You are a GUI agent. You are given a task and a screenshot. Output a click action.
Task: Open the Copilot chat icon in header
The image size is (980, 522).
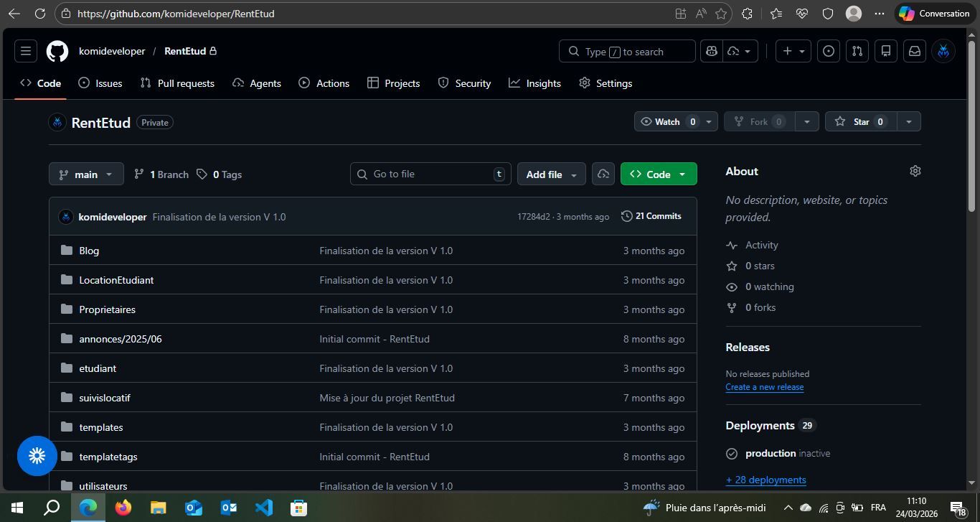pos(712,51)
